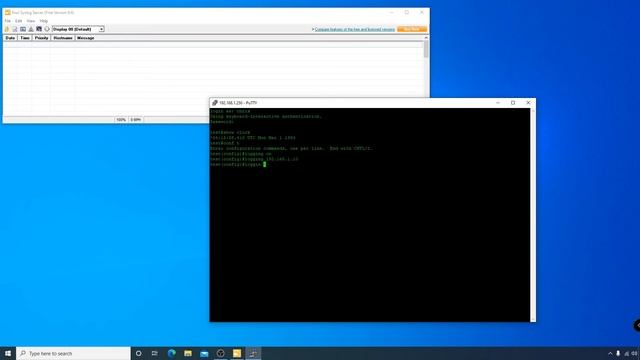Click the microphone icon in the system tray
This screenshot has width=640, height=360.
click(x=618, y=353)
